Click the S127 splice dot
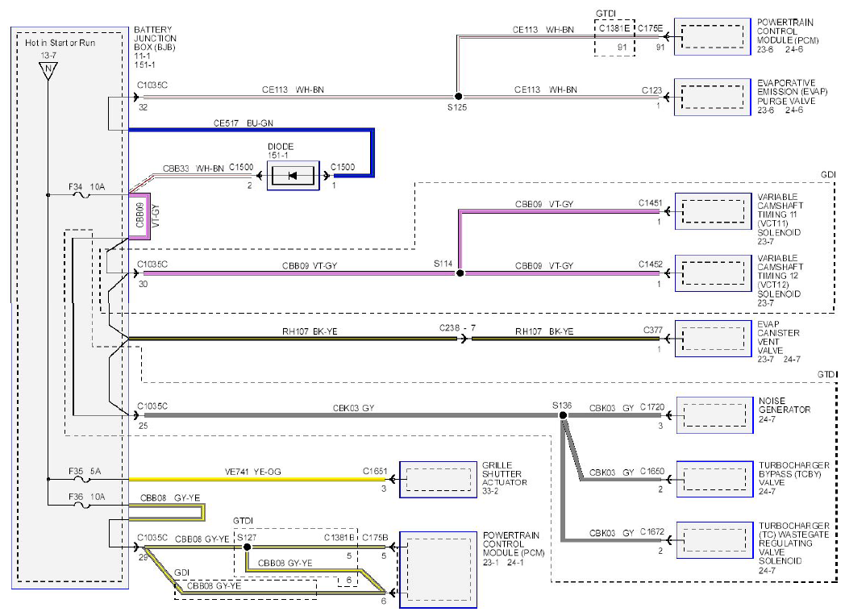845x616 pixels. pos(247,547)
